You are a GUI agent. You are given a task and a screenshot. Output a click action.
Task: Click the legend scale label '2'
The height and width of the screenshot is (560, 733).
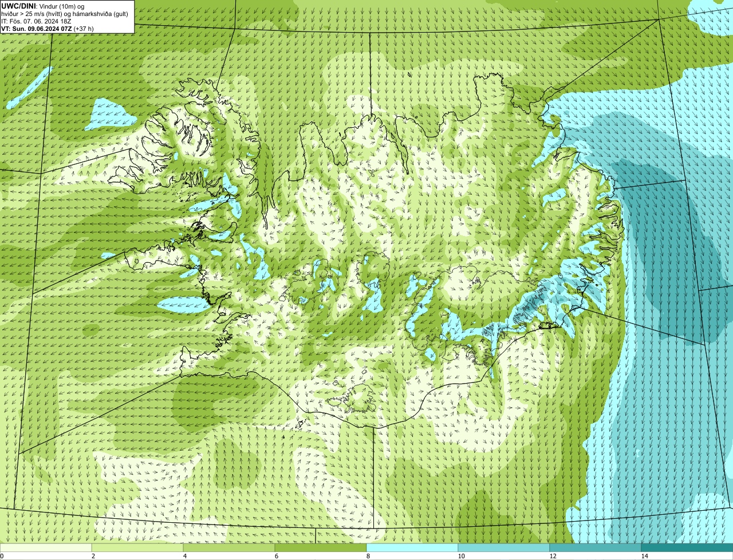click(x=93, y=556)
